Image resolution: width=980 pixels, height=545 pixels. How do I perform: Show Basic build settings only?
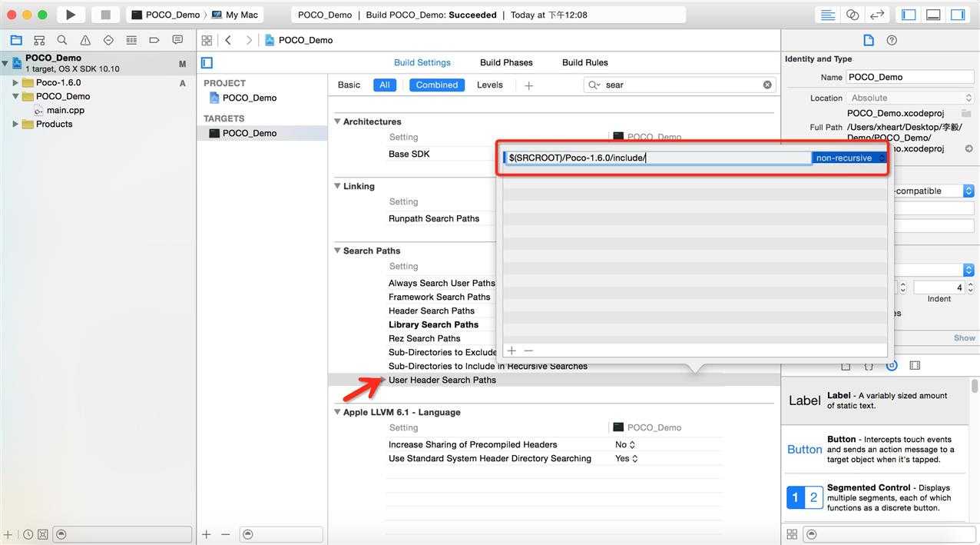pyautogui.click(x=349, y=85)
